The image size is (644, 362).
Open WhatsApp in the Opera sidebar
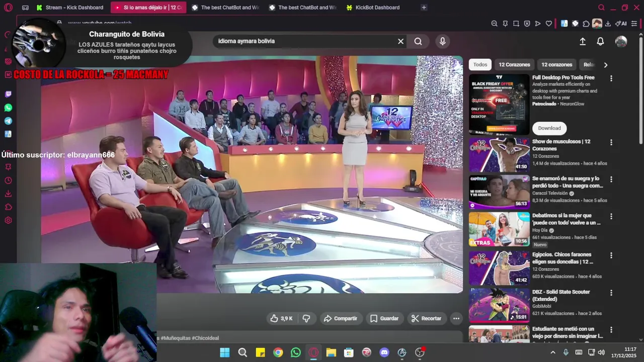8,108
